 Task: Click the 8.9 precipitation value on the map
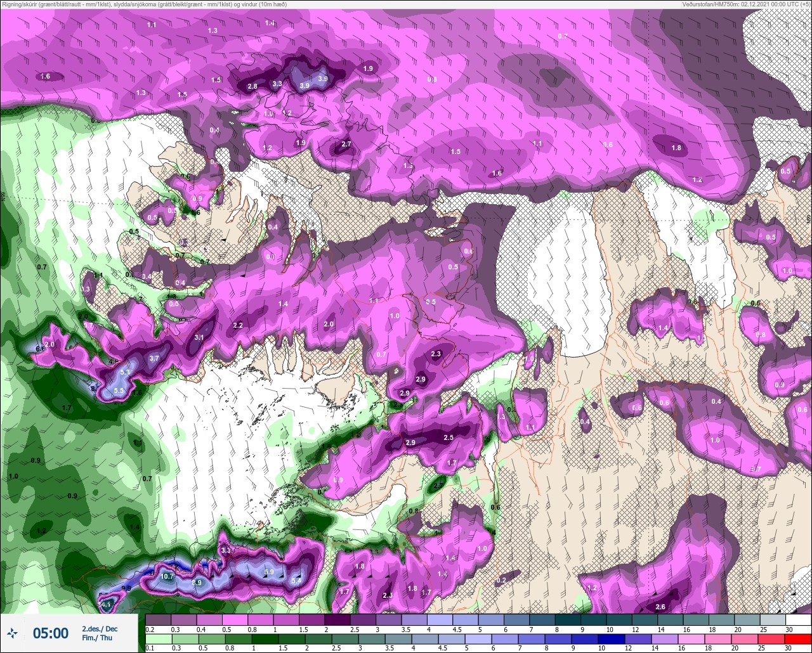click(x=197, y=582)
